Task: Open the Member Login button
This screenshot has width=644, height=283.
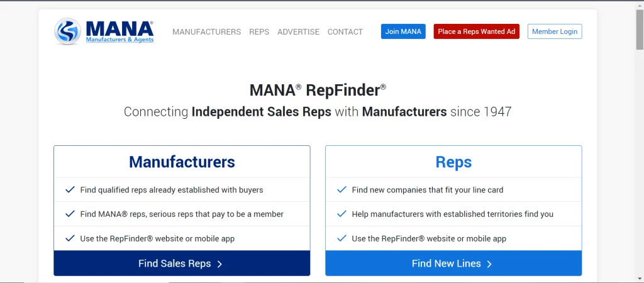Action: 555,31
